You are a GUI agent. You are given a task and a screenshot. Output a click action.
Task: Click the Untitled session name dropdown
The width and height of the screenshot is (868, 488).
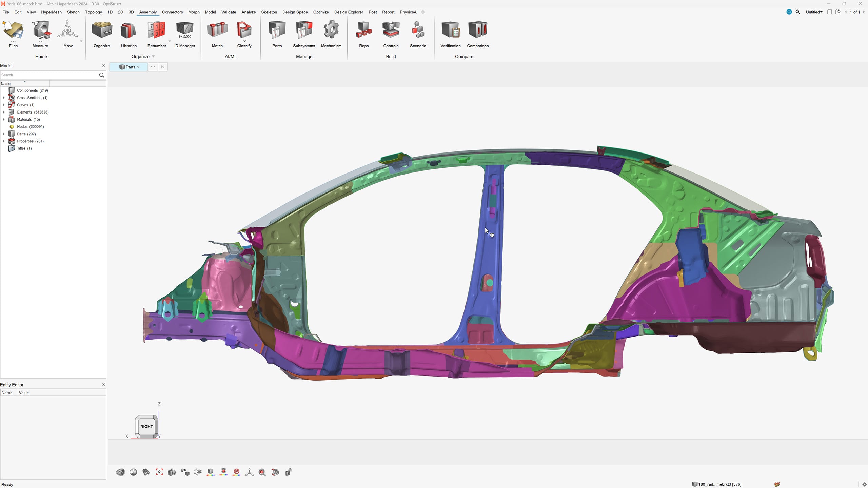[814, 12]
